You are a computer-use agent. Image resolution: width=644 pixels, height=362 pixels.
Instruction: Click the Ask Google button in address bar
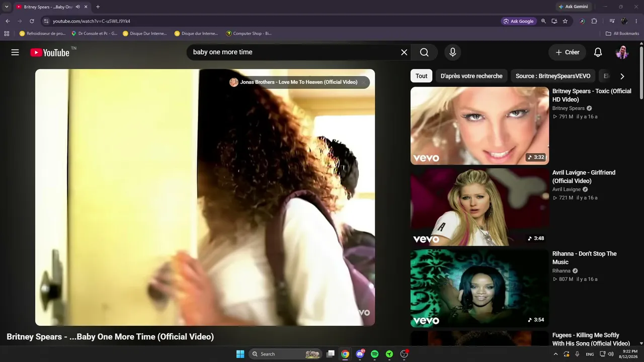(x=519, y=21)
